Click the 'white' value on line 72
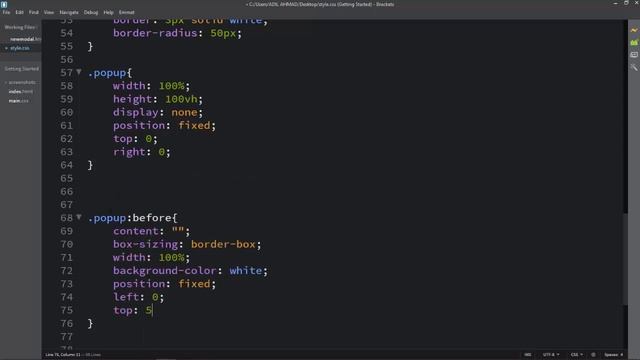Viewport: 640px width, 360px height. coord(246,271)
